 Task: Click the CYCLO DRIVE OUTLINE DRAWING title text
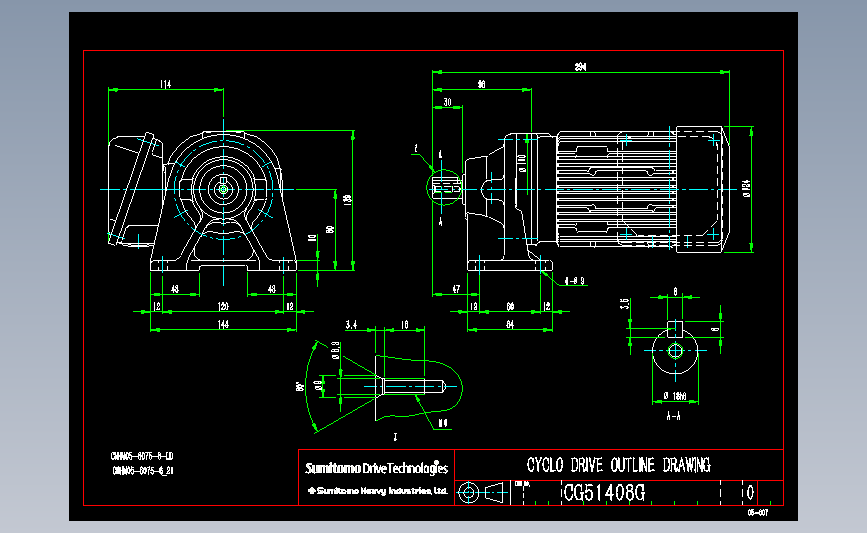618,466
